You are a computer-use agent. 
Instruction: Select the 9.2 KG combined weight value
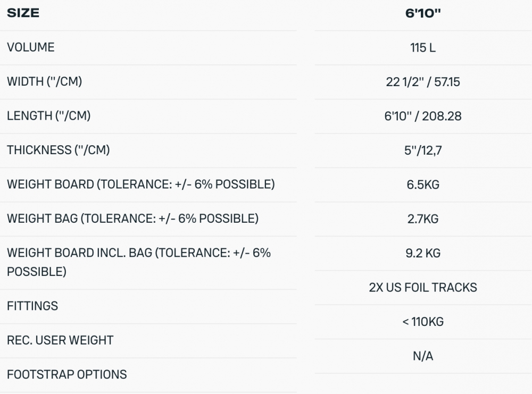pyautogui.click(x=423, y=253)
